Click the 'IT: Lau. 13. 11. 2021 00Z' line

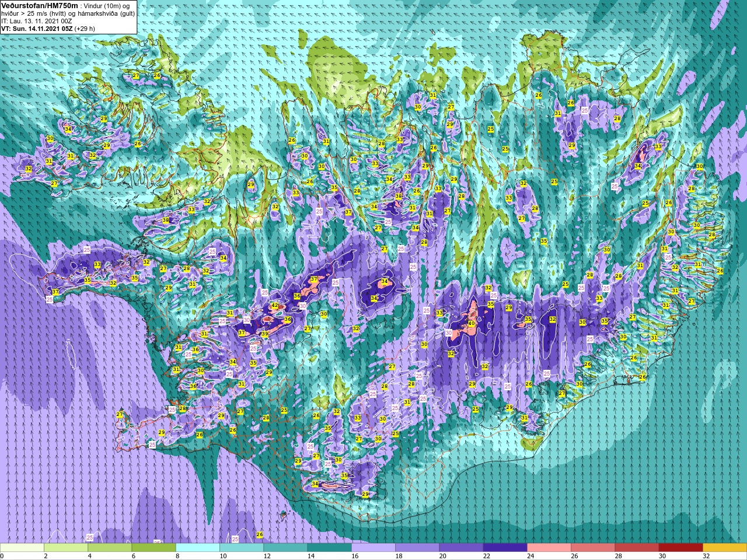pos(37,21)
